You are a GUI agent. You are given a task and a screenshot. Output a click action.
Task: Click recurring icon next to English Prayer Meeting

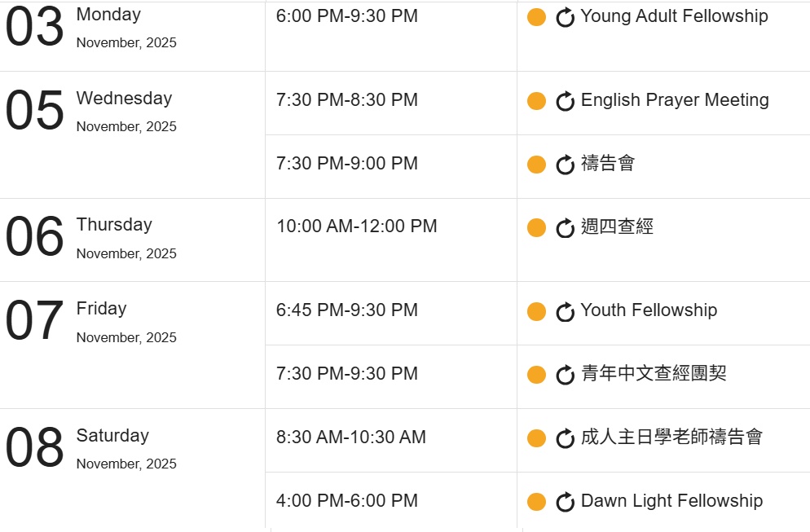tap(566, 101)
